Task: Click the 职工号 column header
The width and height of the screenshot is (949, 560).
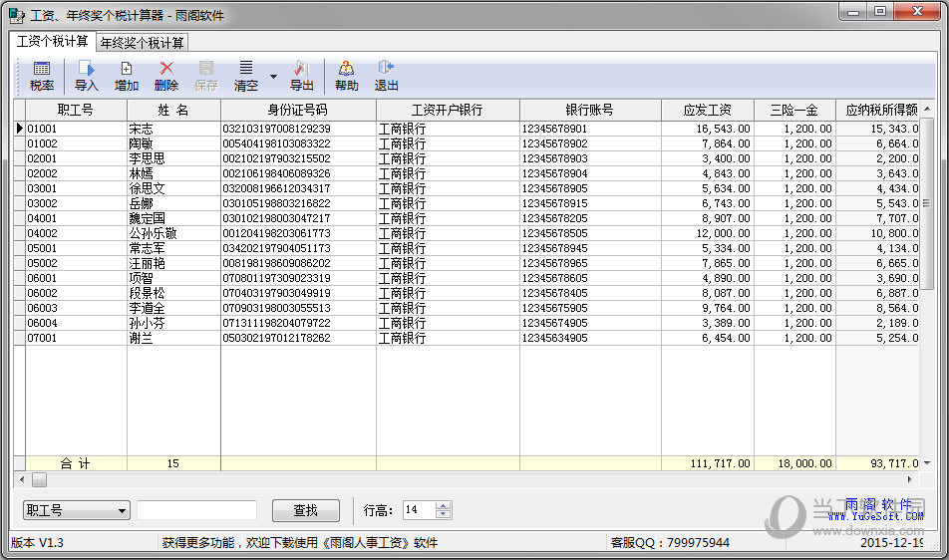Action: [76, 110]
